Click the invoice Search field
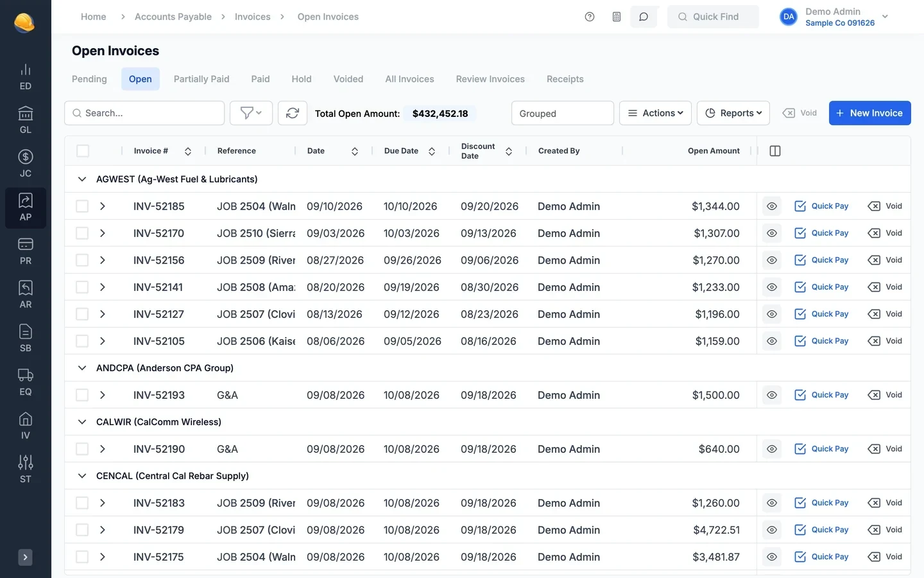Viewport: 924px width, 578px height. [144, 113]
